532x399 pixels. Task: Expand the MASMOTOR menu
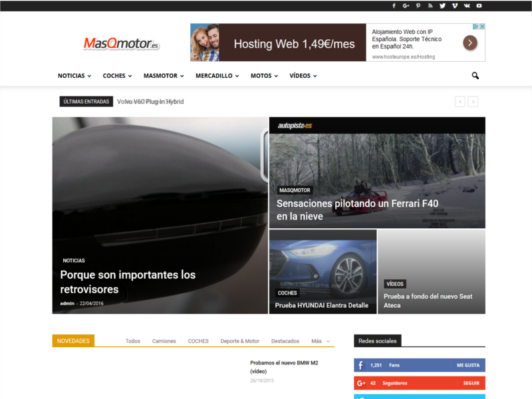tap(164, 76)
